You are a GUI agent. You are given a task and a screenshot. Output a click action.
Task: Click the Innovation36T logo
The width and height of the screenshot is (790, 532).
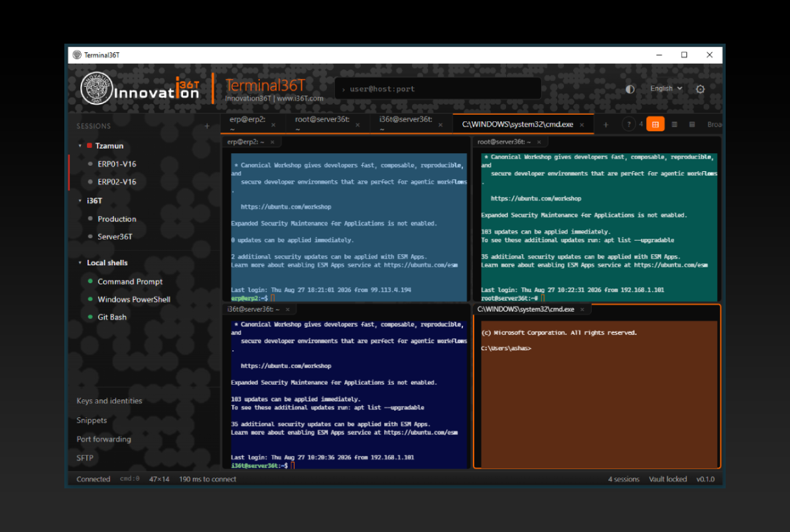(140, 89)
